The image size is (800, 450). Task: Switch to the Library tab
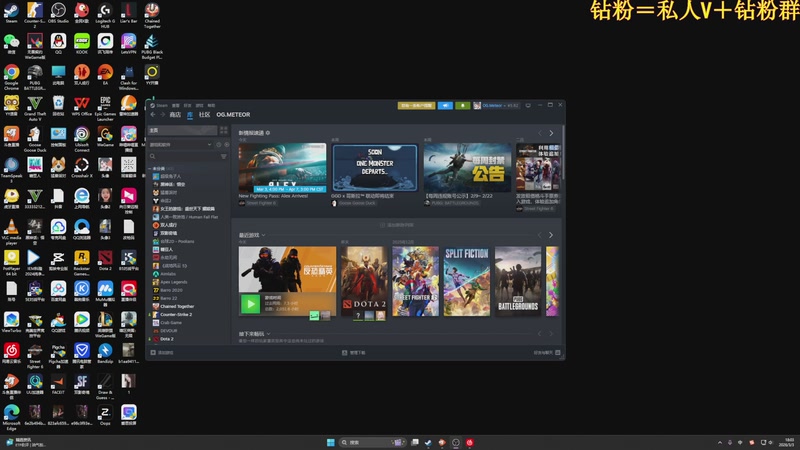(190, 115)
